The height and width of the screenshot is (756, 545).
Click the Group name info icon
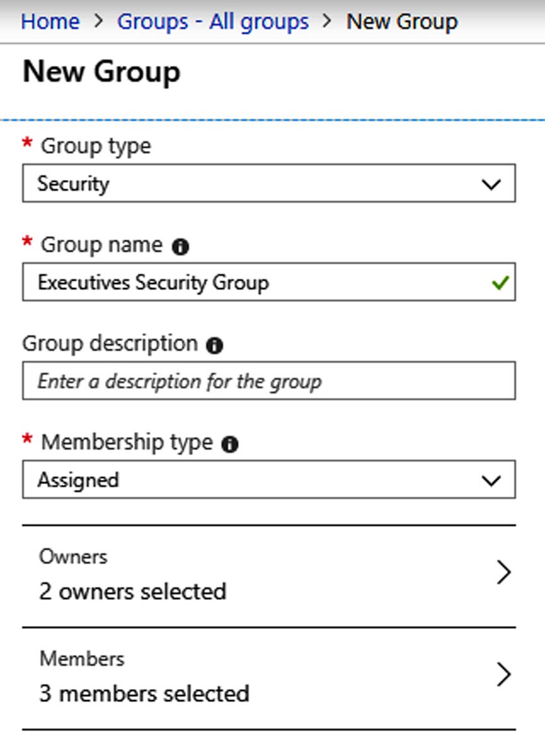point(180,247)
